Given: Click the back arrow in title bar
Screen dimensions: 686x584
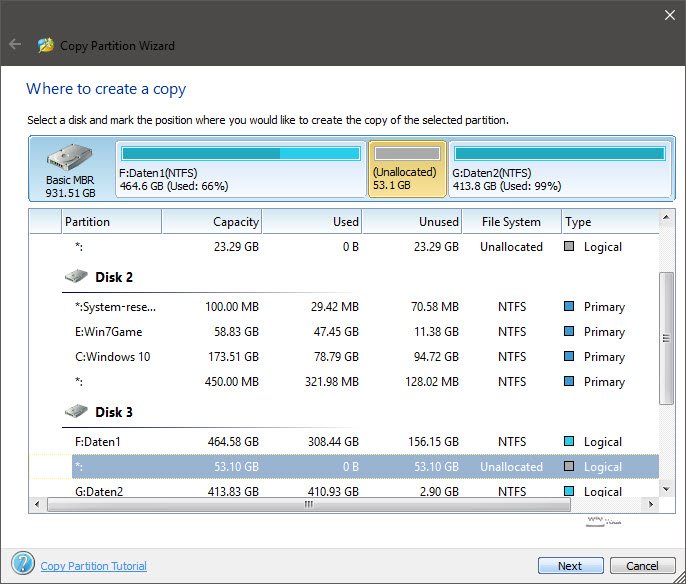Looking at the screenshot, I should click(15, 45).
